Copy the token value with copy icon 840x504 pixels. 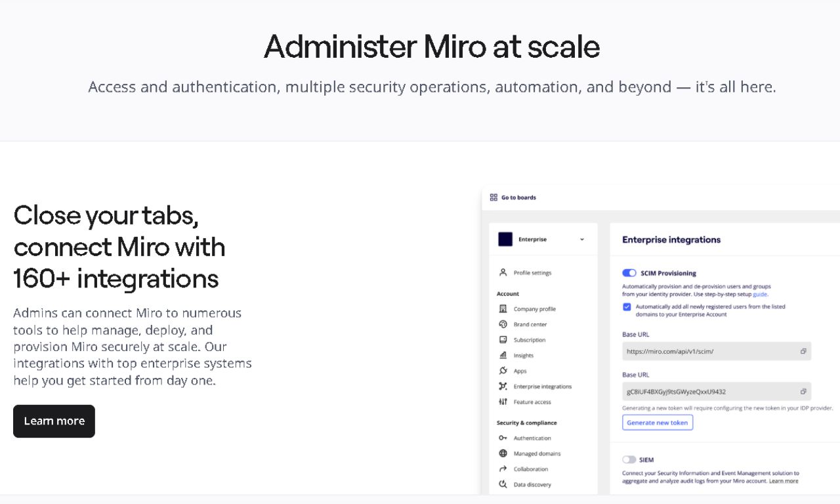pos(803,391)
